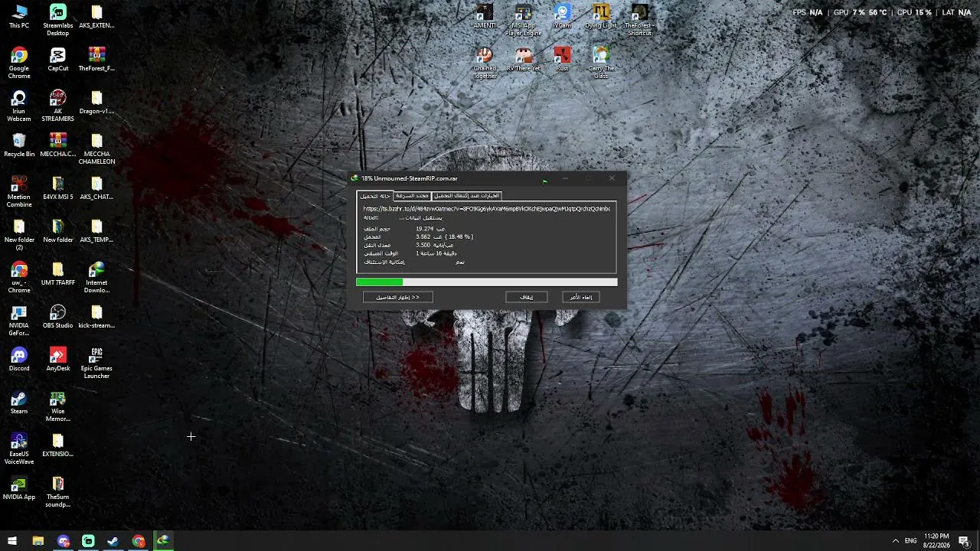
Task: Show hidden system tray icons
Action: (894, 541)
